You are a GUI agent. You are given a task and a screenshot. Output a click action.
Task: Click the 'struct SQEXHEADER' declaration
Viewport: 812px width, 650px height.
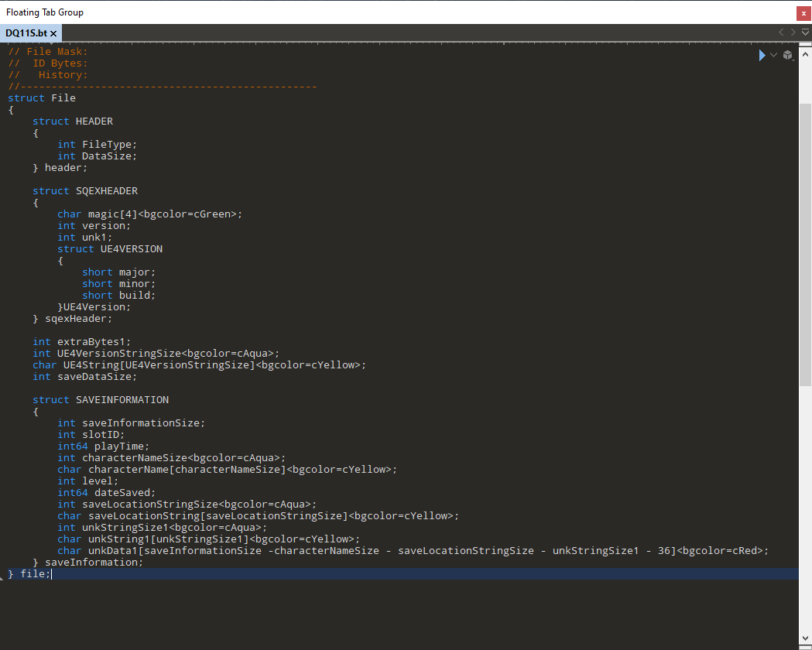click(x=85, y=191)
